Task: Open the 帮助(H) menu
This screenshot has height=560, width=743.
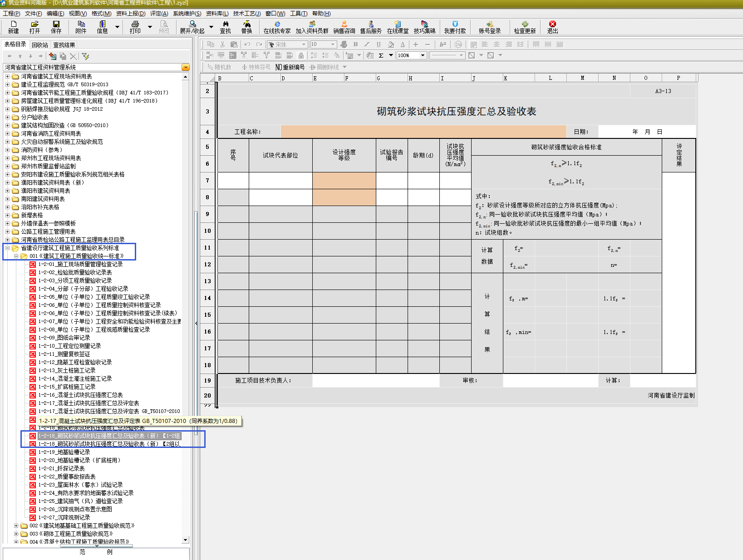Action: pyautogui.click(x=321, y=13)
